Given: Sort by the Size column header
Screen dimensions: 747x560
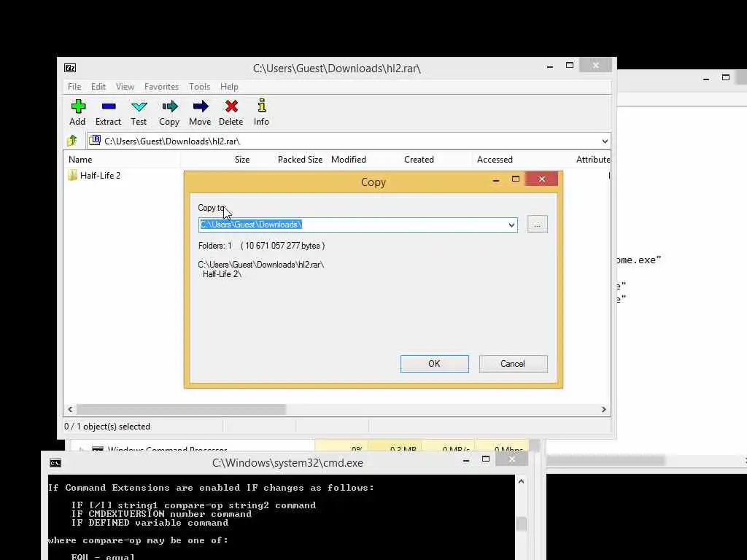Looking at the screenshot, I should coord(242,160).
